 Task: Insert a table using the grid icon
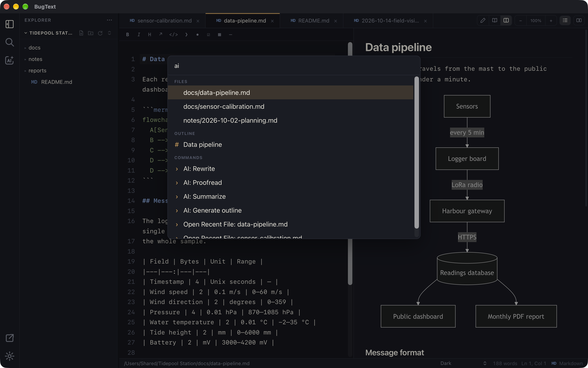tap(219, 35)
